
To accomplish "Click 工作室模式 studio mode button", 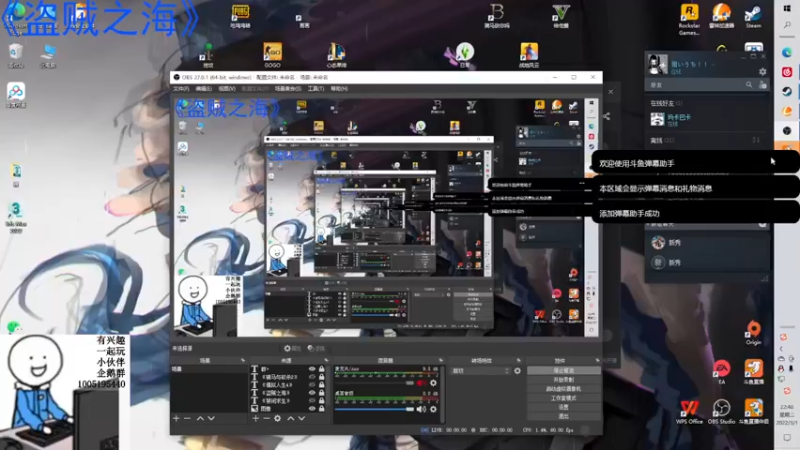I will [x=564, y=398].
